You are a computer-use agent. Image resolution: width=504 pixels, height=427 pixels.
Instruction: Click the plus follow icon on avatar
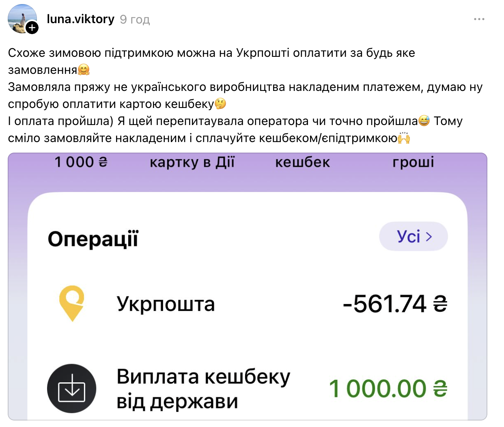[x=32, y=28]
